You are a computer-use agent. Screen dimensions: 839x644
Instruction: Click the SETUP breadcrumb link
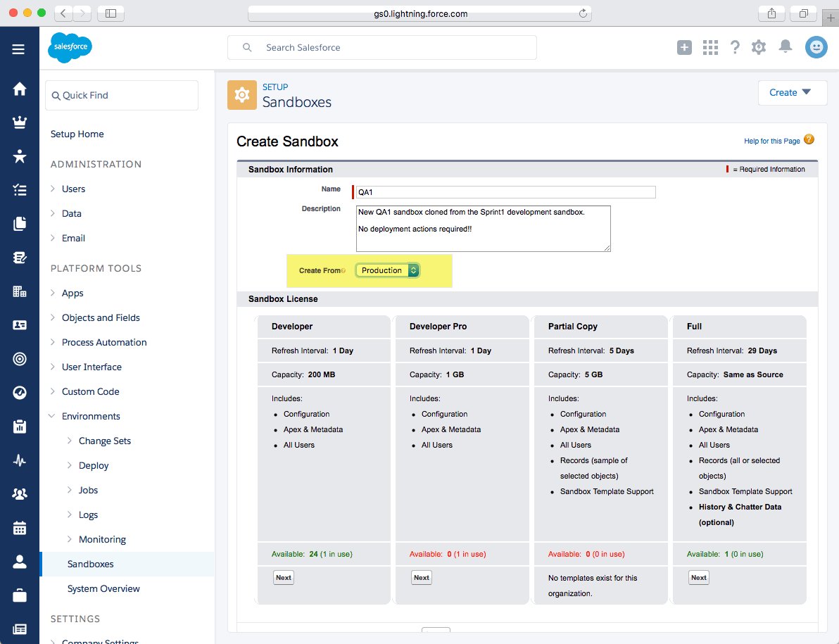275,87
